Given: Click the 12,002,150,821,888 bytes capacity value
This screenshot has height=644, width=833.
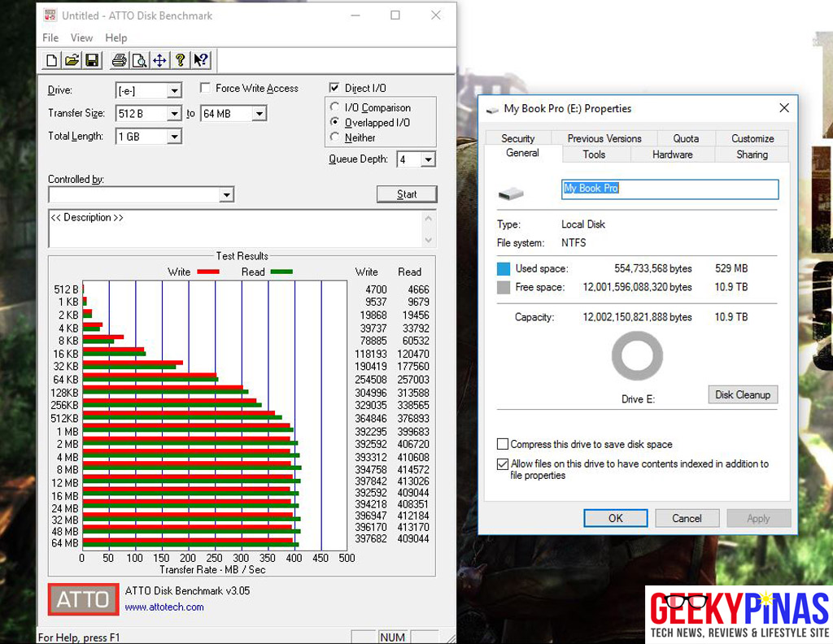Looking at the screenshot, I should (638, 317).
